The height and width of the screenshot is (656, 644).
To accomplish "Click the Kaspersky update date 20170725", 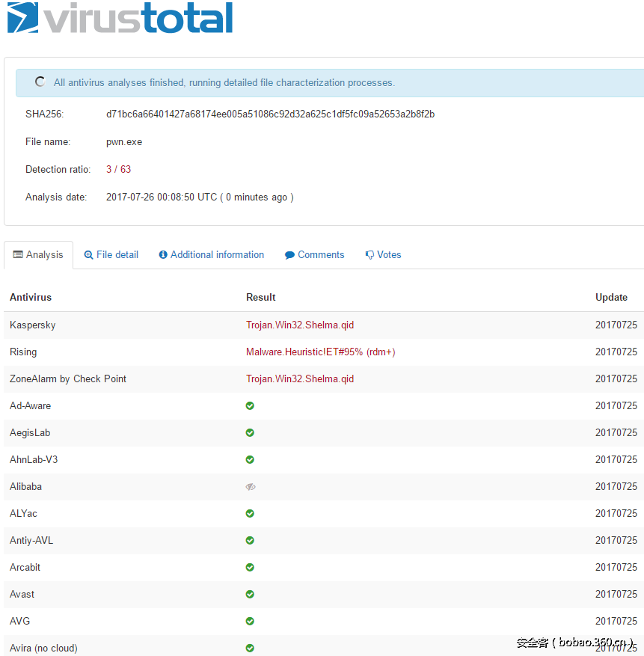I will (x=616, y=325).
